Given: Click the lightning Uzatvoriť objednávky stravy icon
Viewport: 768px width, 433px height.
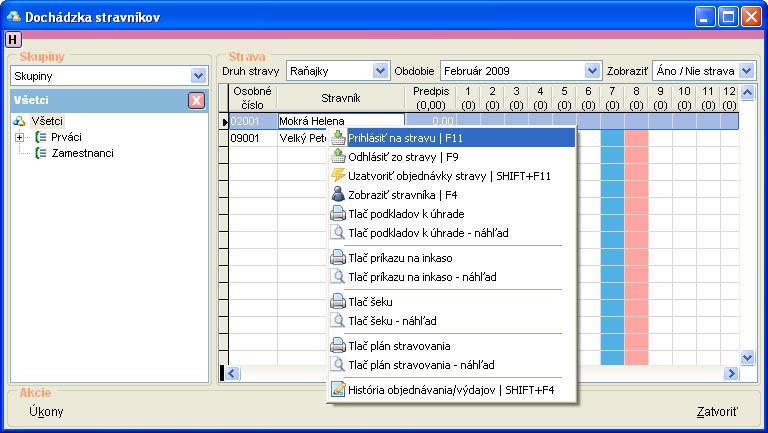Looking at the screenshot, I should tap(339, 176).
